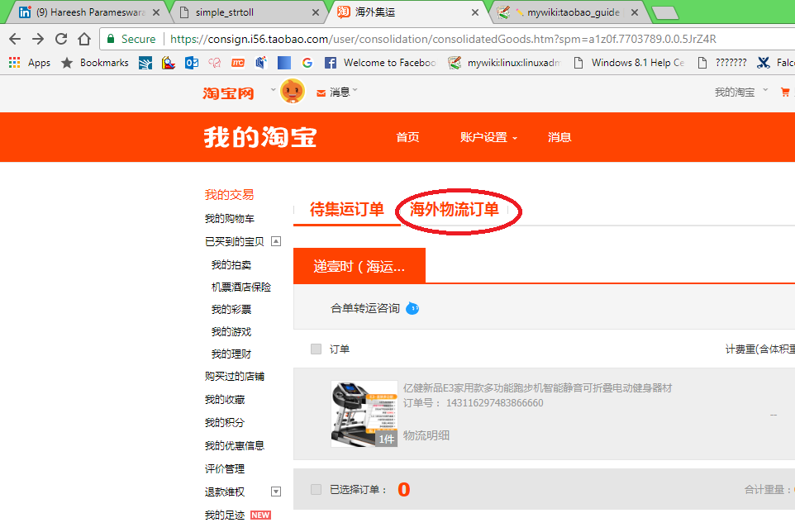Screen dimensions: 795x532
Task: Open the Google bookmark favicon
Action: click(x=306, y=62)
